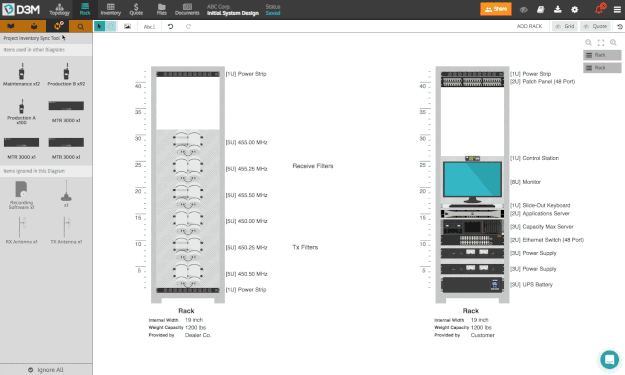Open the second orange sidebar icon tab
The width and height of the screenshot is (625, 375).
[34, 26]
